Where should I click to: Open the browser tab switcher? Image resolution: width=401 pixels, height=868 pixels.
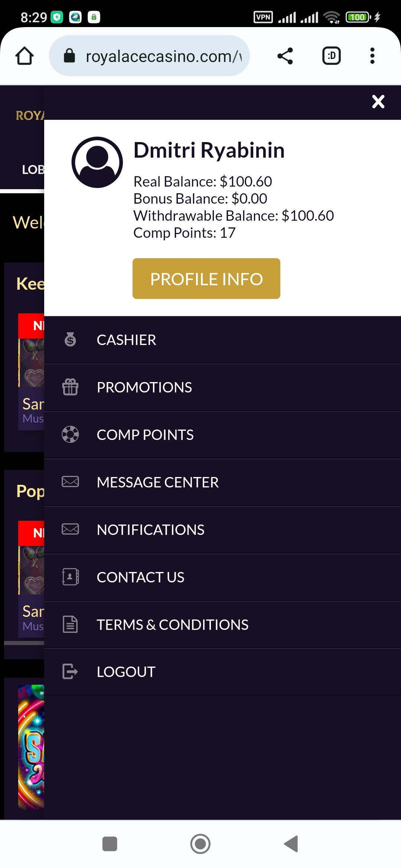331,56
